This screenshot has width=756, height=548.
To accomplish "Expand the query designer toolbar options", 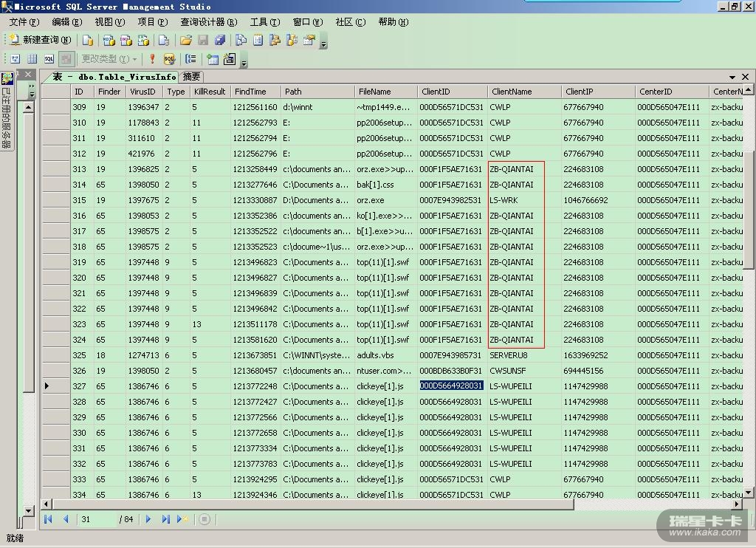I will pyautogui.click(x=244, y=63).
